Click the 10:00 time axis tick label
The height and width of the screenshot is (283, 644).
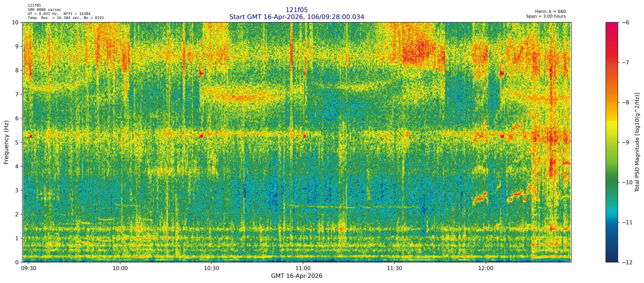tap(120, 269)
